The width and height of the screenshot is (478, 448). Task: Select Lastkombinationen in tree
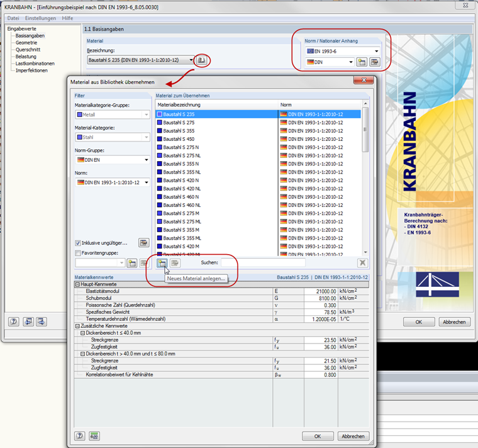point(35,64)
